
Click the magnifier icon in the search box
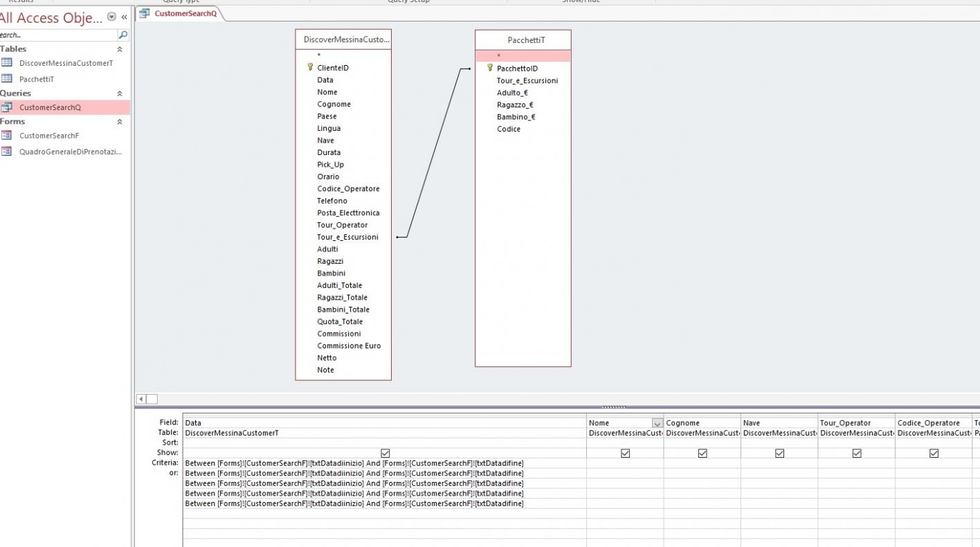(123, 35)
